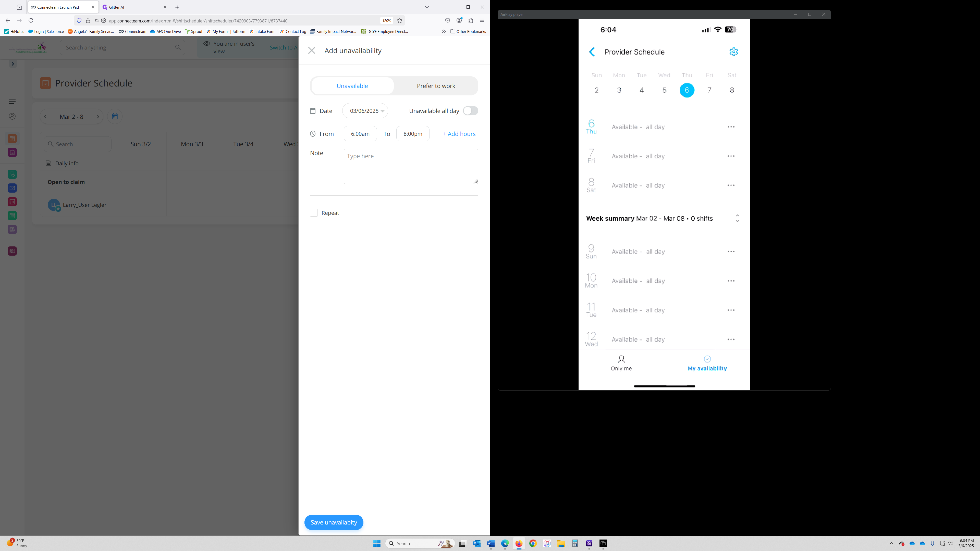The image size is (980, 551).
Task: Click 120% zoom indicator
Action: coord(387,20)
